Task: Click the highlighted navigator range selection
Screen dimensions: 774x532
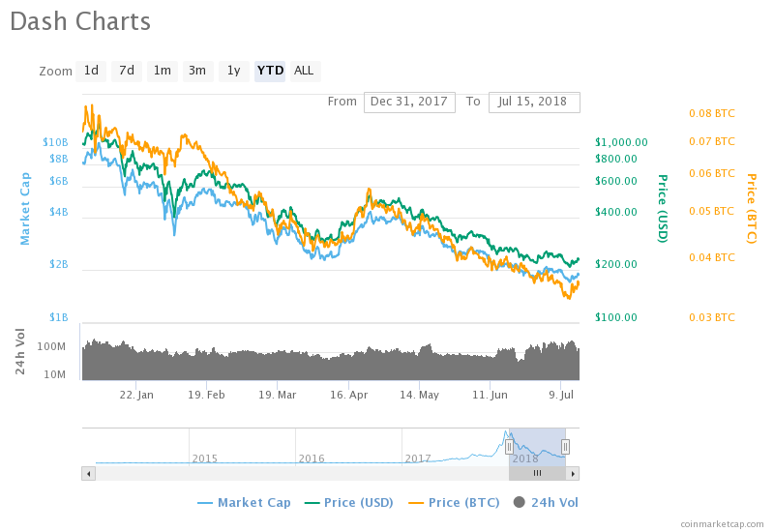Action: click(537, 447)
